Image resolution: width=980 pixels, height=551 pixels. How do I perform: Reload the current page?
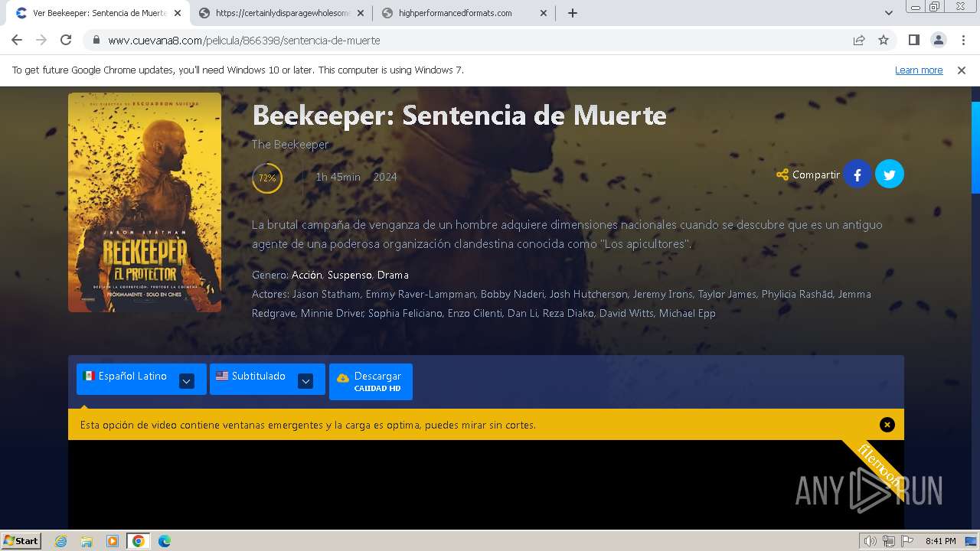point(66,40)
